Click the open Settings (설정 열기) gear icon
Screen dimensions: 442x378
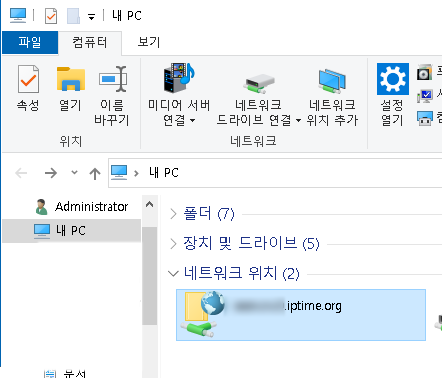pos(393,79)
